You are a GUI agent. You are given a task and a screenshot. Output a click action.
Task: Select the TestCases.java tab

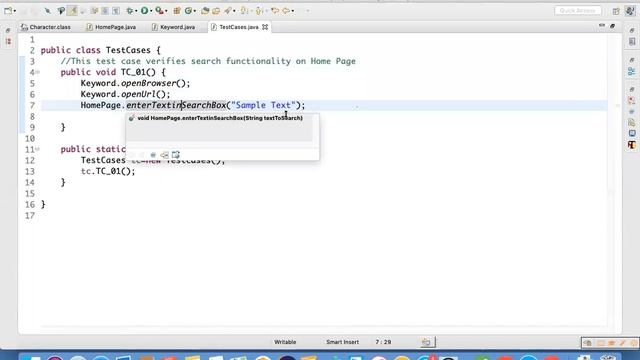(239, 27)
